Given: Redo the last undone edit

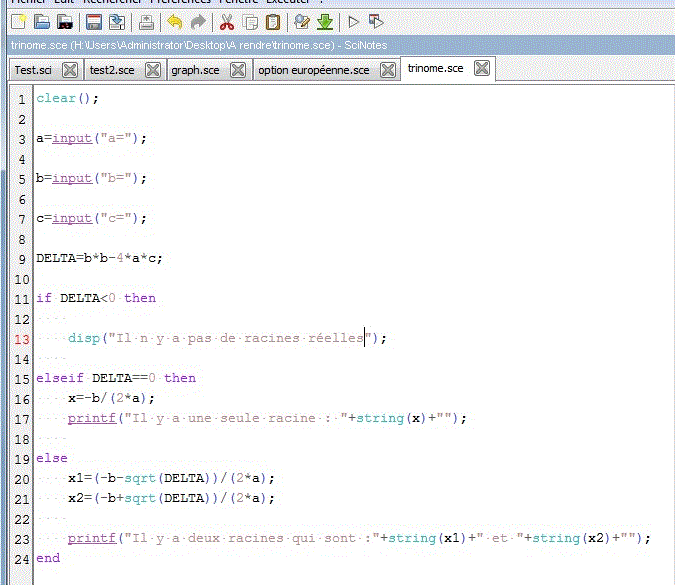Looking at the screenshot, I should (199, 21).
